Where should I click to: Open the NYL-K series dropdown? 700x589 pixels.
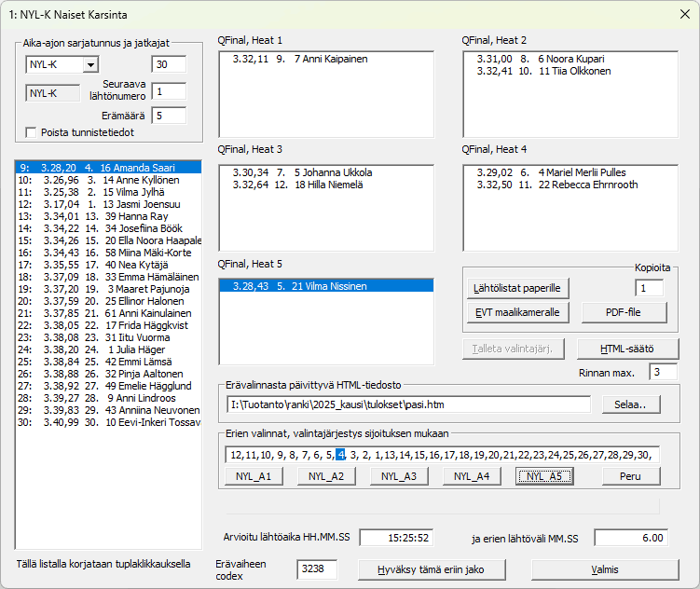click(90, 64)
